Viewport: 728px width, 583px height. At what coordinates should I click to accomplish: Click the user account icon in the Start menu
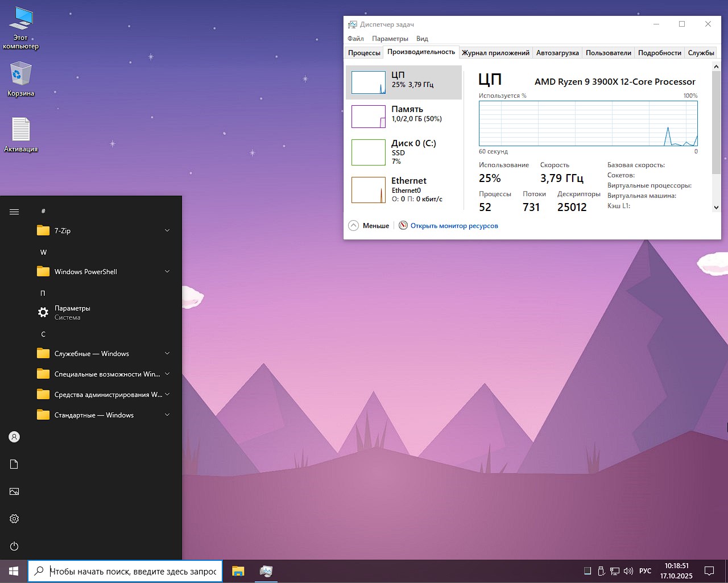[x=14, y=437]
